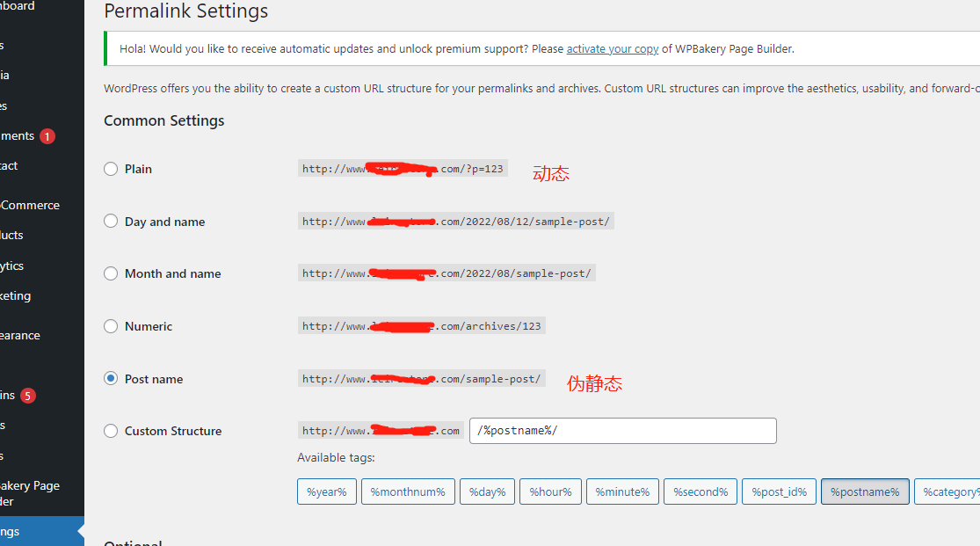Pick the Numeric permalink radio button
980x546 pixels.
point(111,326)
